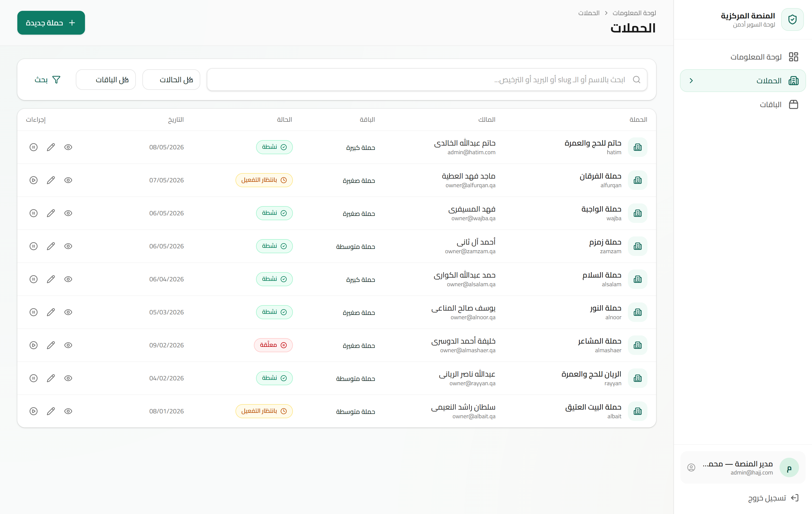Click the بحث filter button

click(x=48, y=80)
